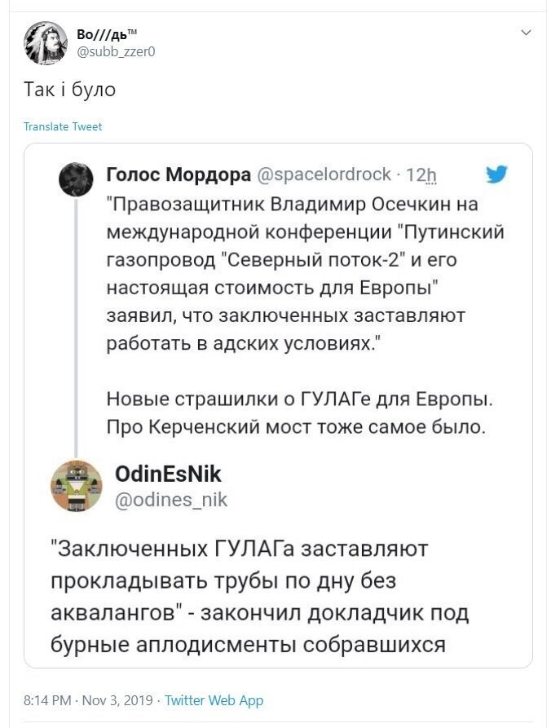Select the tweet text "Так і було"

[69, 89]
